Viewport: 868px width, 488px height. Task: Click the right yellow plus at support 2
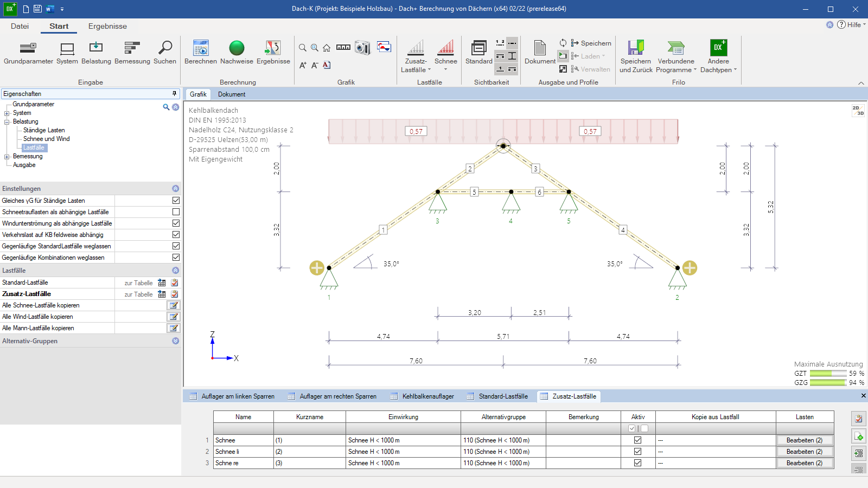tap(690, 268)
